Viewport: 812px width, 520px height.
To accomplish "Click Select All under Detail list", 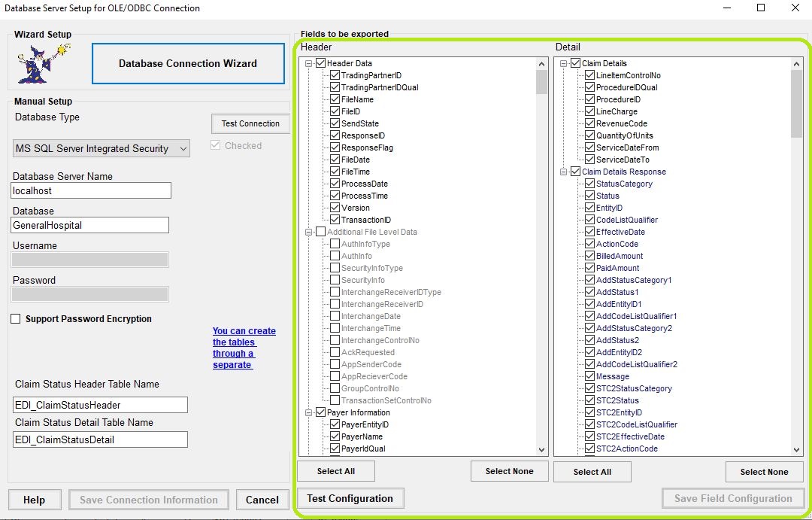I will tap(592, 472).
